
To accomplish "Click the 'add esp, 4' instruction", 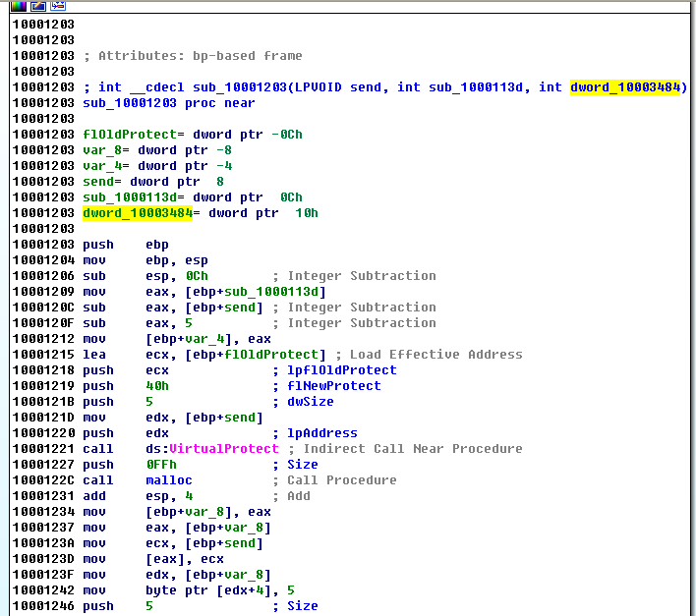I will point(138,496).
